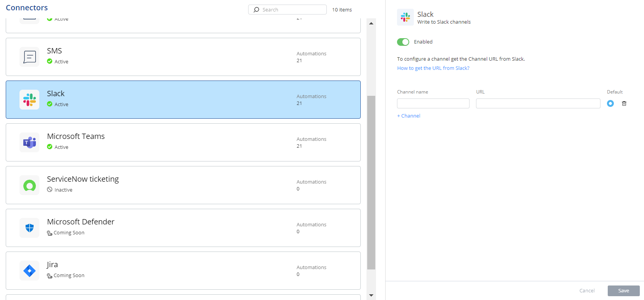Click the Inactive status icon under ServiceNow ticketing
Image resolution: width=644 pixels, height=300 pixels.
50,189
